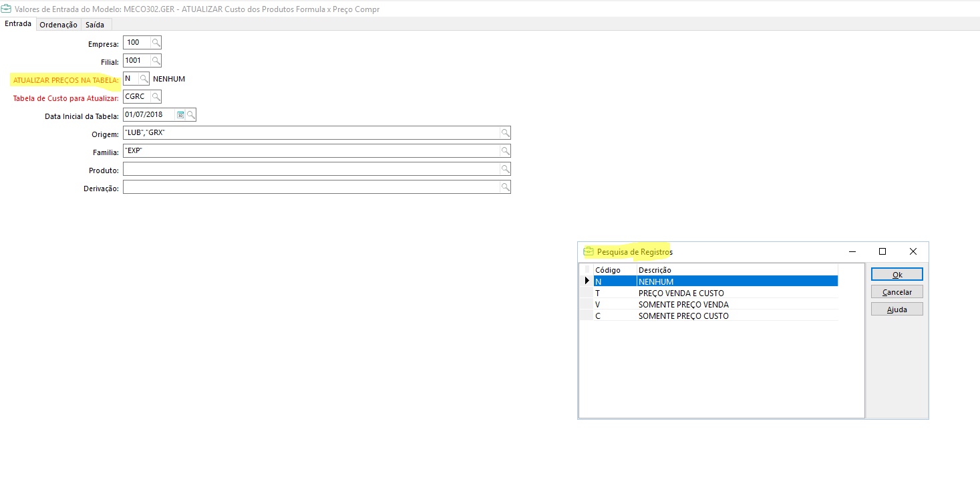This screenshot has width=980, height=490.
Task: Open the Empresa lookup magnifier
Action: [155, 43]
